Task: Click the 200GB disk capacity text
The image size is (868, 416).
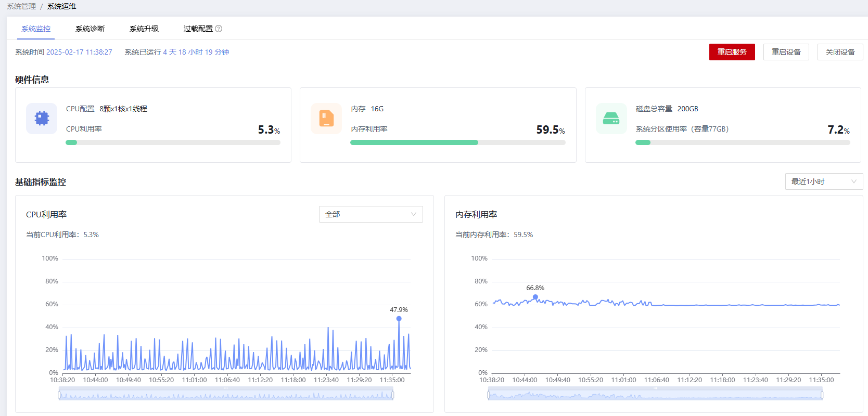Action: click(x=688, y=109)
